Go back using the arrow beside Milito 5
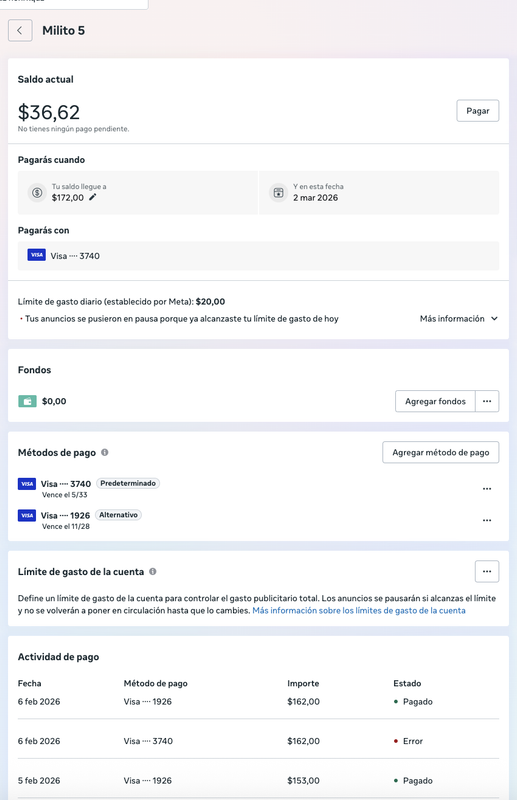This screenshot has width=517, height=800. click(x=20, y=31)
